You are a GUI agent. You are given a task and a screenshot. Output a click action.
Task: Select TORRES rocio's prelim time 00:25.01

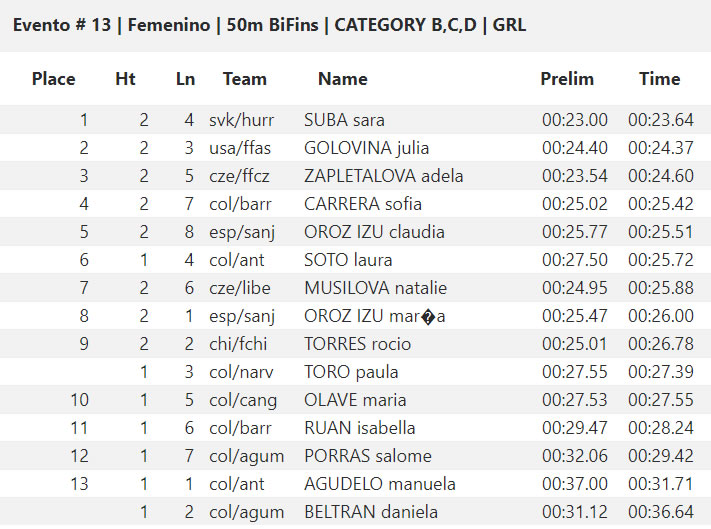(x=575, y=344)
